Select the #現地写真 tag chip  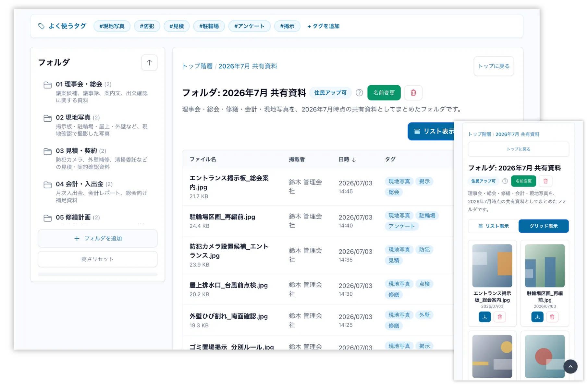pos(112,26)
